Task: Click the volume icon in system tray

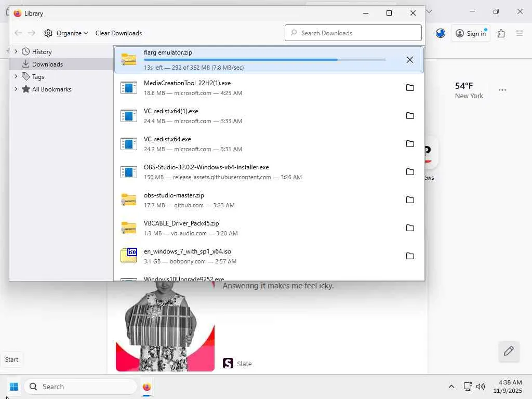Action: [481, 387]
